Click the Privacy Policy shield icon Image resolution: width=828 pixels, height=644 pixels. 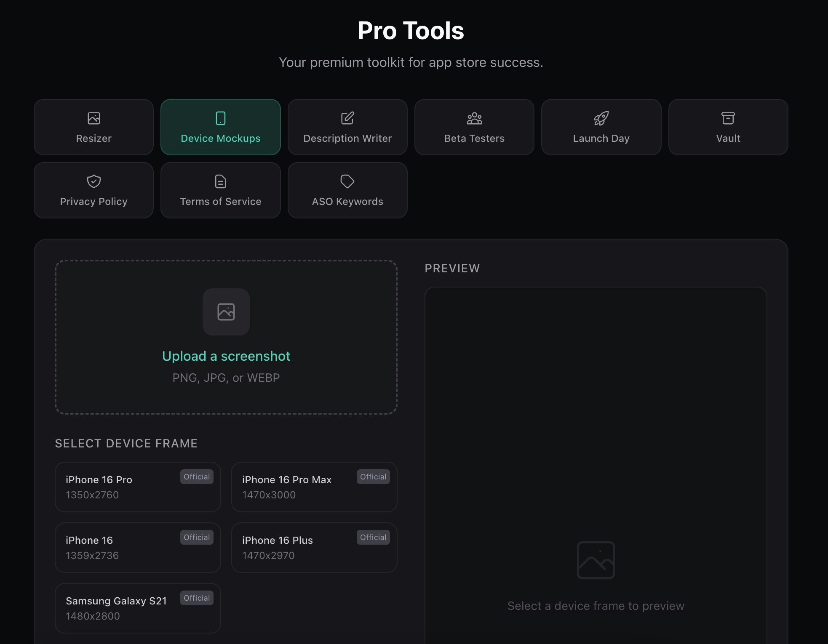pyautogui.click(x=93, y=181)
